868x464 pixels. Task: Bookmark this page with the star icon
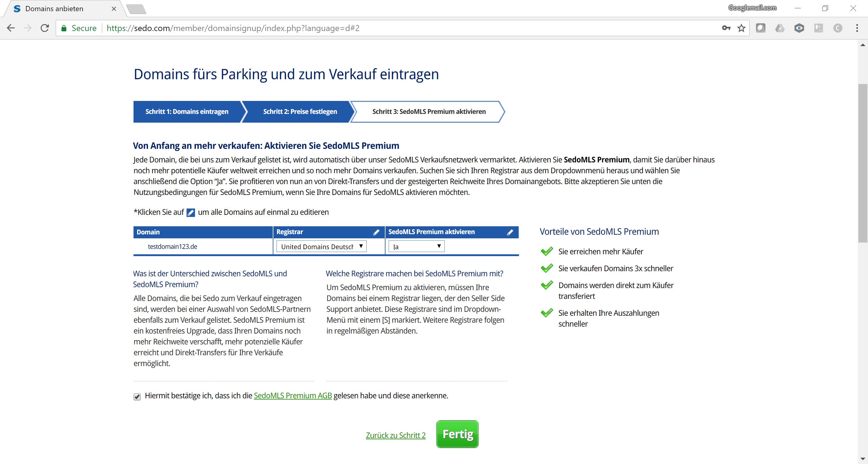click(x=741, y=28)
